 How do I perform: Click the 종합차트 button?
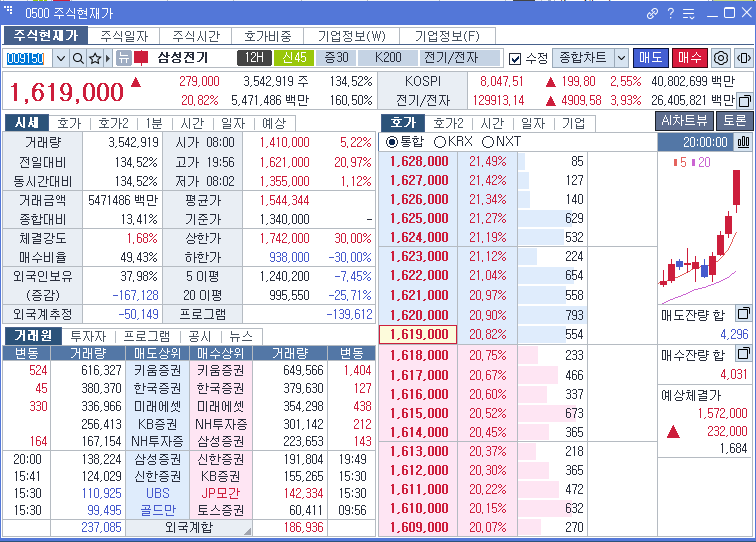[583, 58]
